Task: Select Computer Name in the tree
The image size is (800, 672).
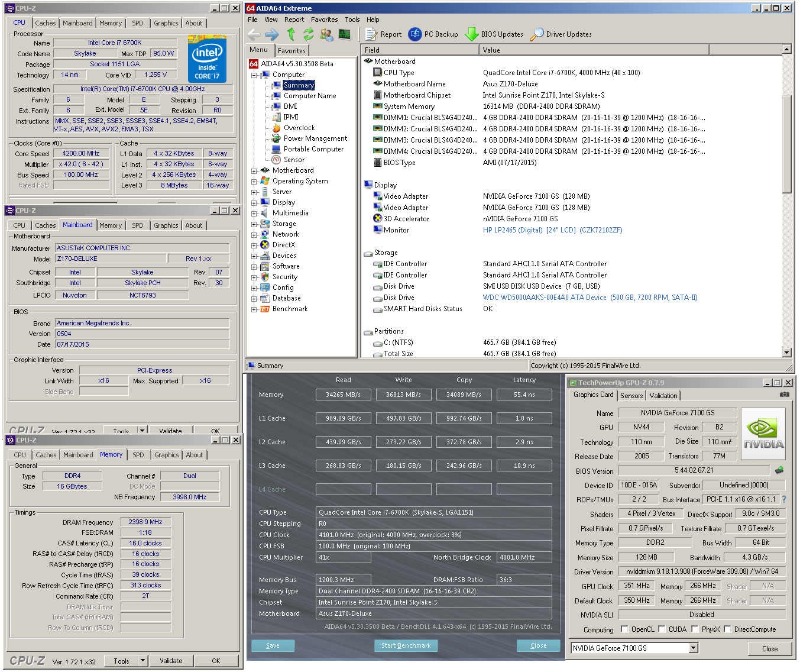Action: (x=310, y=96)
